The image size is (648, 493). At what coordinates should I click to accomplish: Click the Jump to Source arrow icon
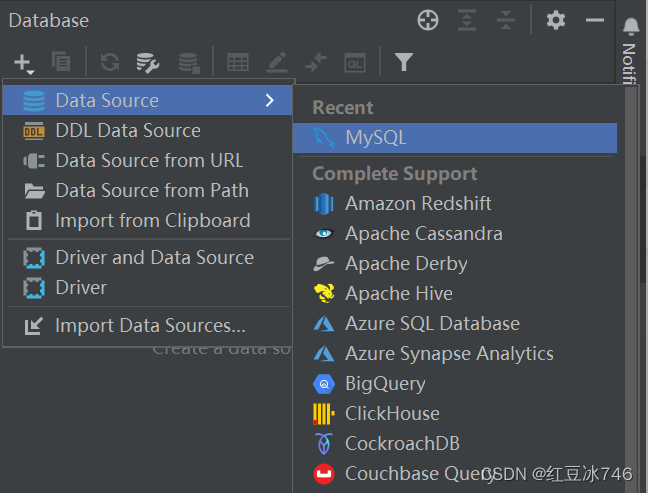(316, 62)
